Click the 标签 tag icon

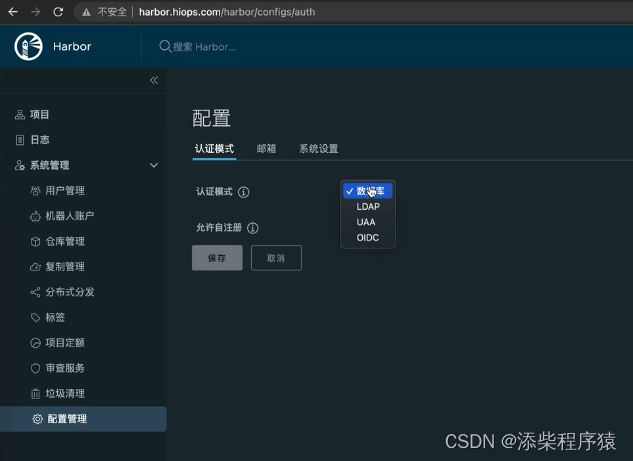[x=36, y=317]
